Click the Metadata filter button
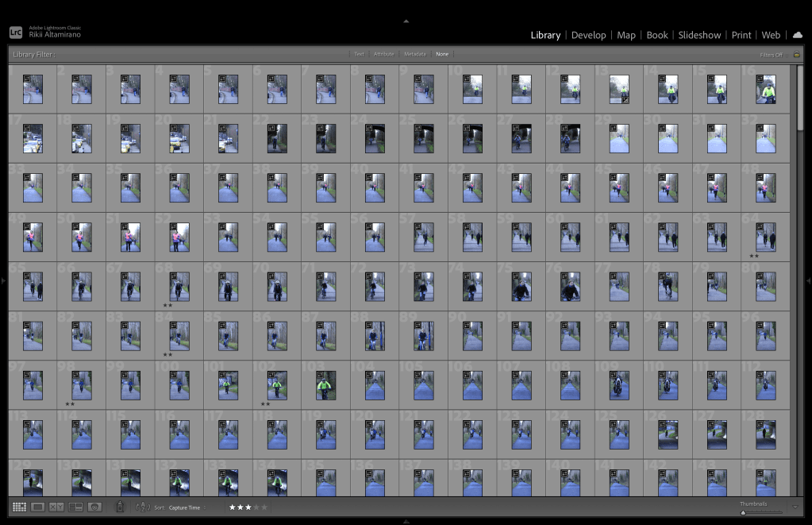Image resolution: width=812 pixels, height=525 pixels. click(x=414, y=54)
